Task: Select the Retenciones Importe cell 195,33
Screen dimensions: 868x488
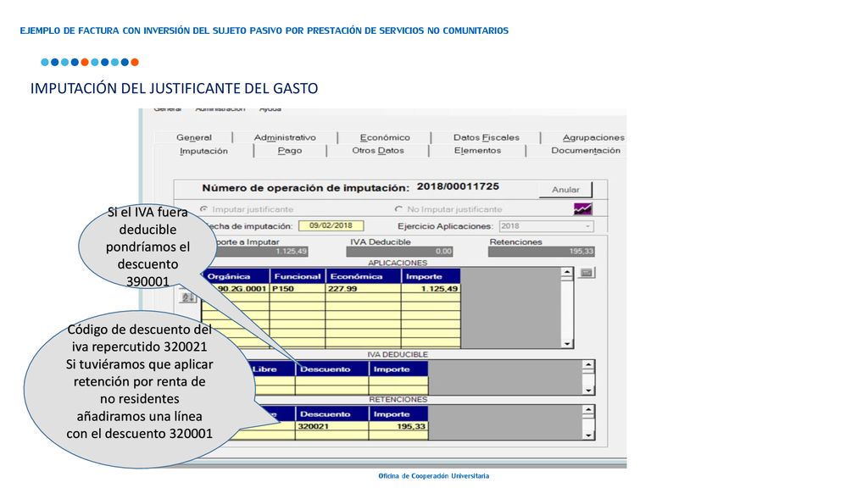Action: coord(398,427)
